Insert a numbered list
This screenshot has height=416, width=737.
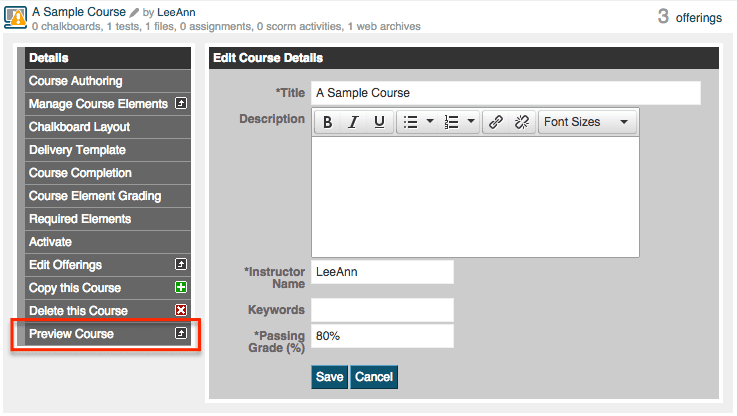coord(451,122)
